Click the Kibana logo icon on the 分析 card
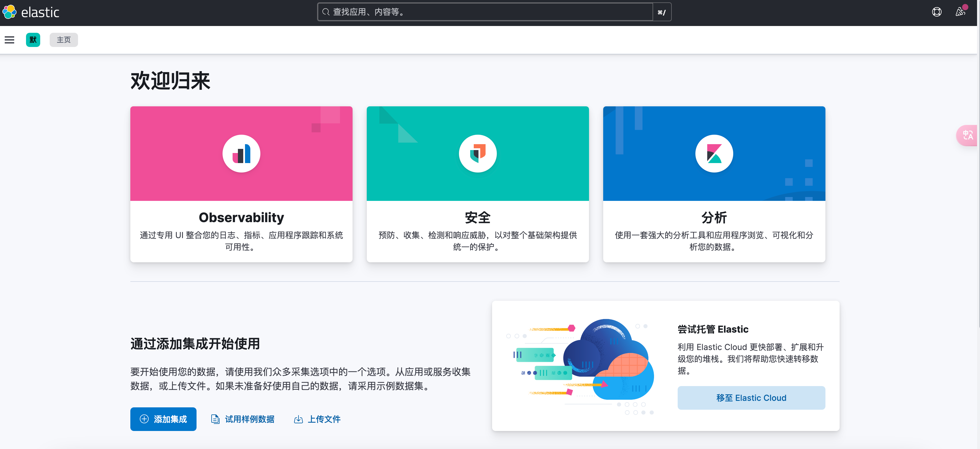980x449 pixels. (x=714, y=153)
